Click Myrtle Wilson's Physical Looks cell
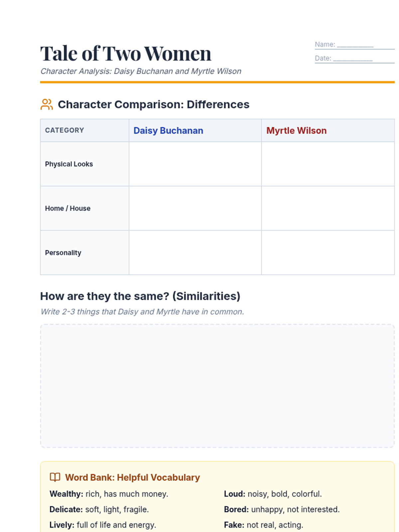Screen dimensions: 399x532 328,164
